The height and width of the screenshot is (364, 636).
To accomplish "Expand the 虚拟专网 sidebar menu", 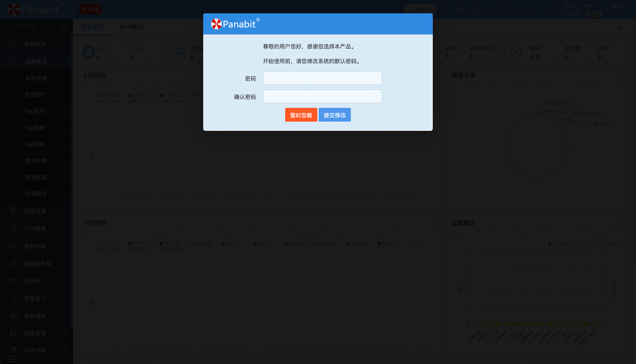I will click(x=35, y=246).
